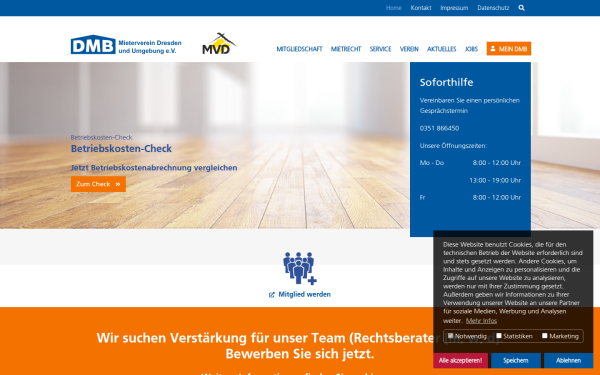Toggle the Notwendig cookie checkbox
The height and width of the screenshot is (375, 600).
(x=450, y=336)
